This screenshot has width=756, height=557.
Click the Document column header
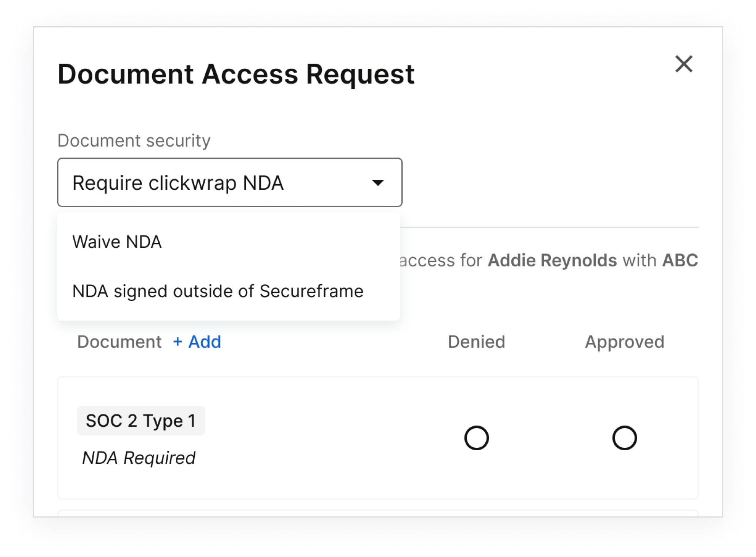click(x=119, y=342)
